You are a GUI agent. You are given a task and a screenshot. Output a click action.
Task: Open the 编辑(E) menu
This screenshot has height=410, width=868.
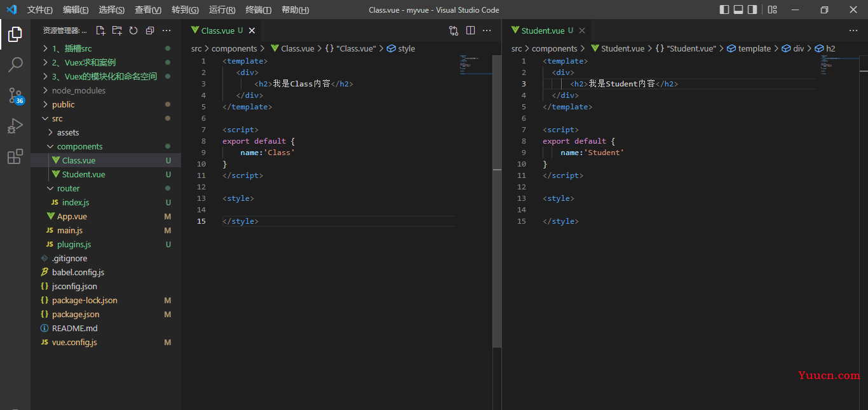pos(76,10)
